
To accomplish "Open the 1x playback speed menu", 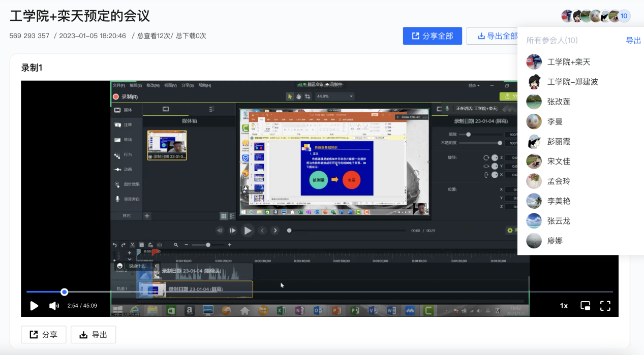I will 564,306.
